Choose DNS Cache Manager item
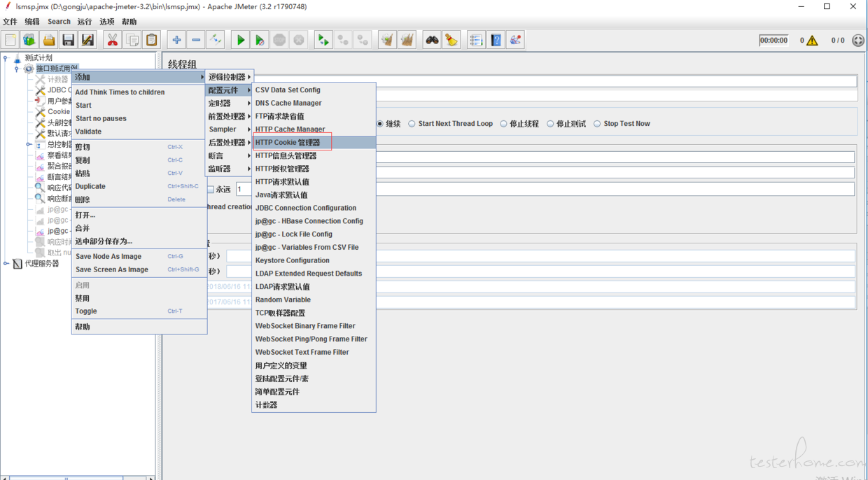This screenshot has height=480, width=868. click(x=314, y=104)
